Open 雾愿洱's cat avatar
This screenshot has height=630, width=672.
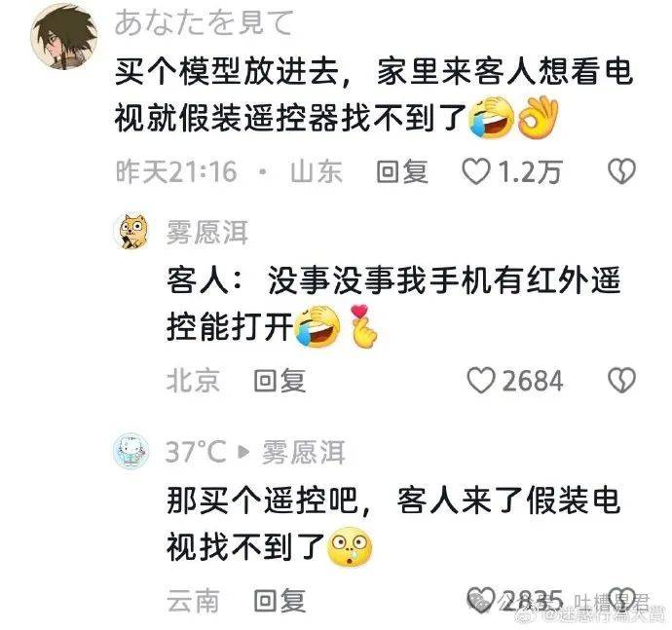click(x=131, y=232)
